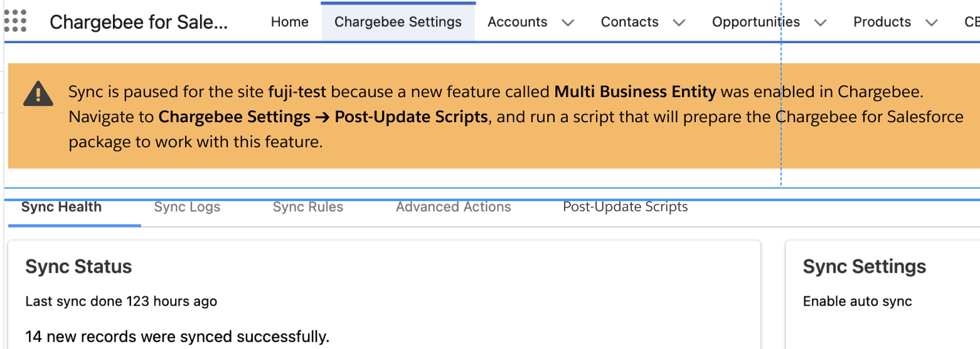
Task: Open the Post-Update Scripts subtab
Action: click(x=625, y=207)
